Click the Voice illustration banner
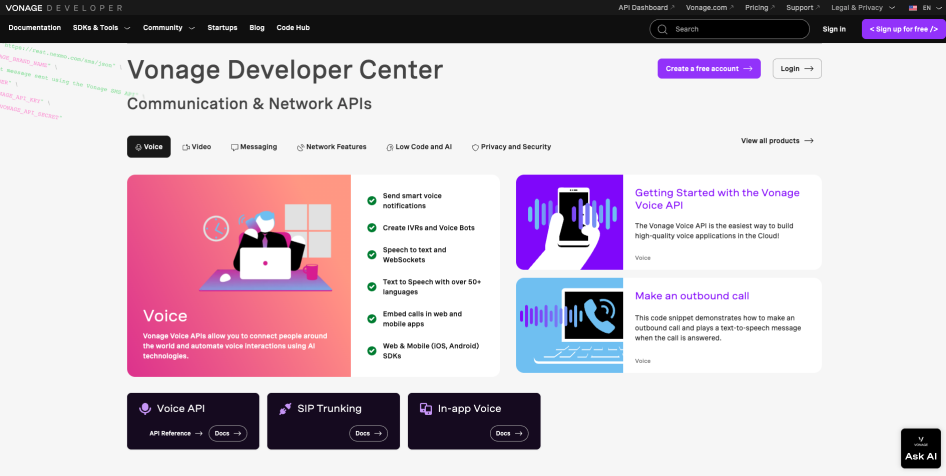Viewport: 946px width, 476px height. pos(238,276)
